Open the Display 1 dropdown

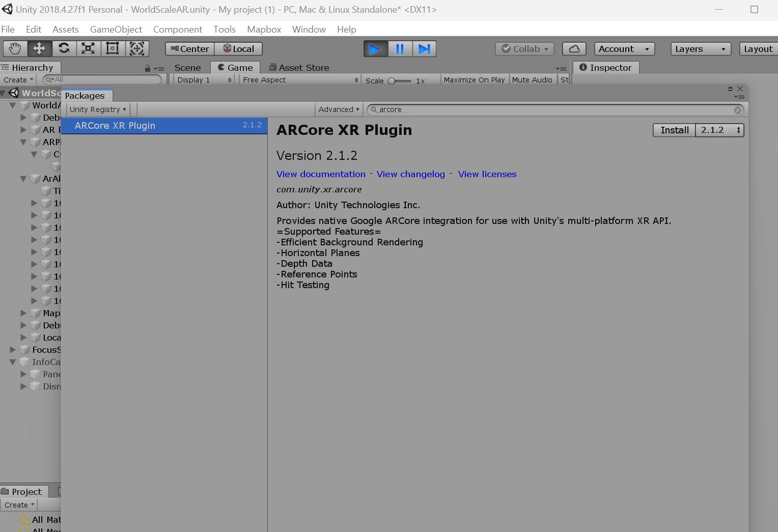[204, 80]
